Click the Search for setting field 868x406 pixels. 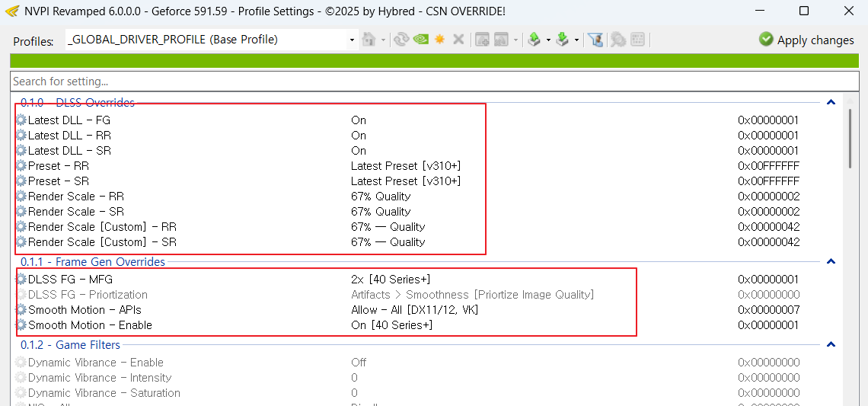pos(433,82)
